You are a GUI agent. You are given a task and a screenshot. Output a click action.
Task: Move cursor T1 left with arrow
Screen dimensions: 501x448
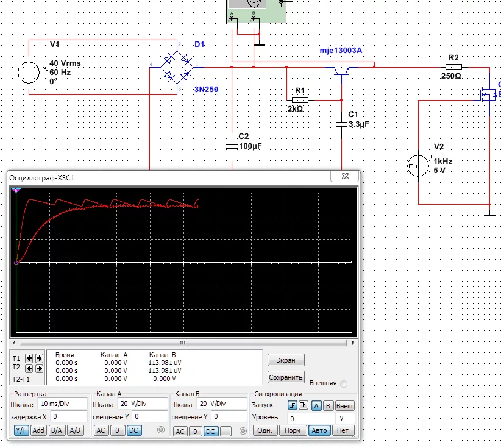point(30,358)
